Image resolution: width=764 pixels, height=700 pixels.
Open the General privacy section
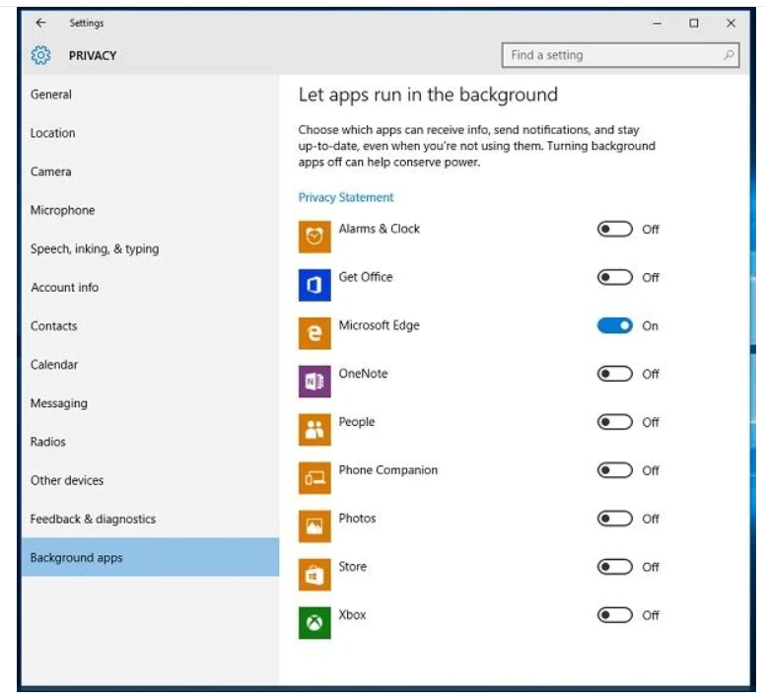click(150, 95)
